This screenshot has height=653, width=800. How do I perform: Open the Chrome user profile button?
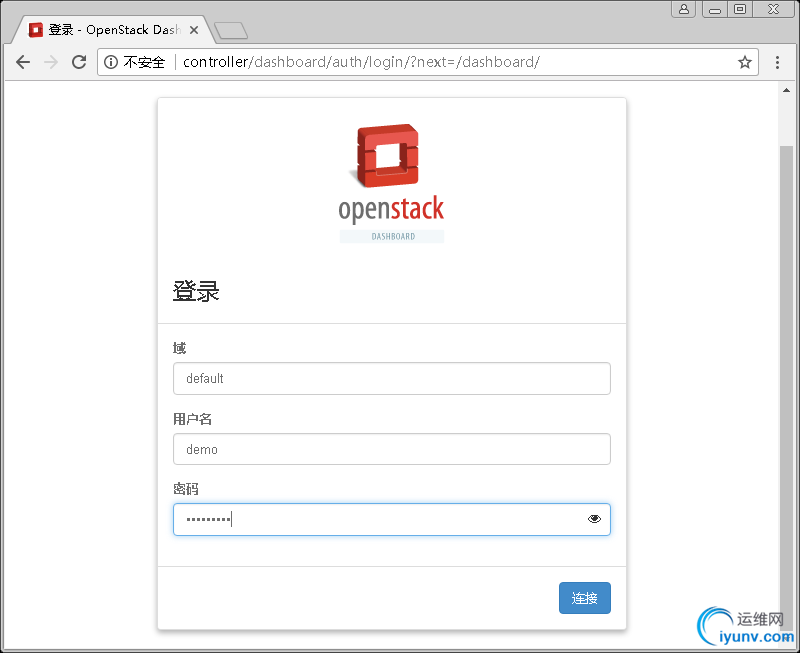tap(684, 9)
